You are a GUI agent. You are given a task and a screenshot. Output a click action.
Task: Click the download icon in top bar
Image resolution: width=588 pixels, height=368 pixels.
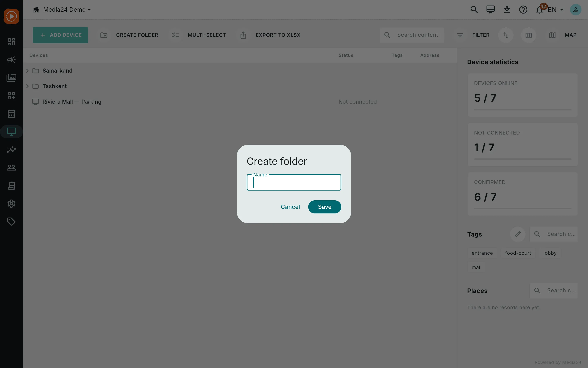pyautogui.click(x=507, y=10)
